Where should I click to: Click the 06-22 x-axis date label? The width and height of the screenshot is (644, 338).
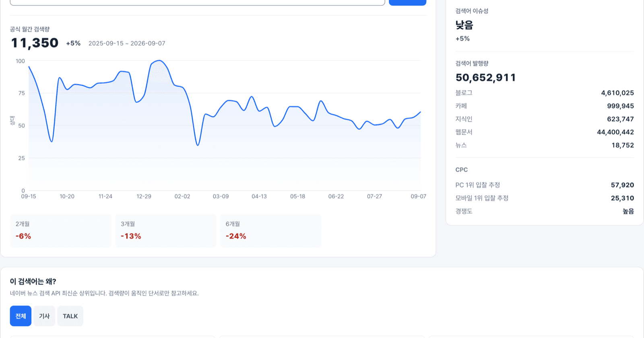tap(336, 196)
